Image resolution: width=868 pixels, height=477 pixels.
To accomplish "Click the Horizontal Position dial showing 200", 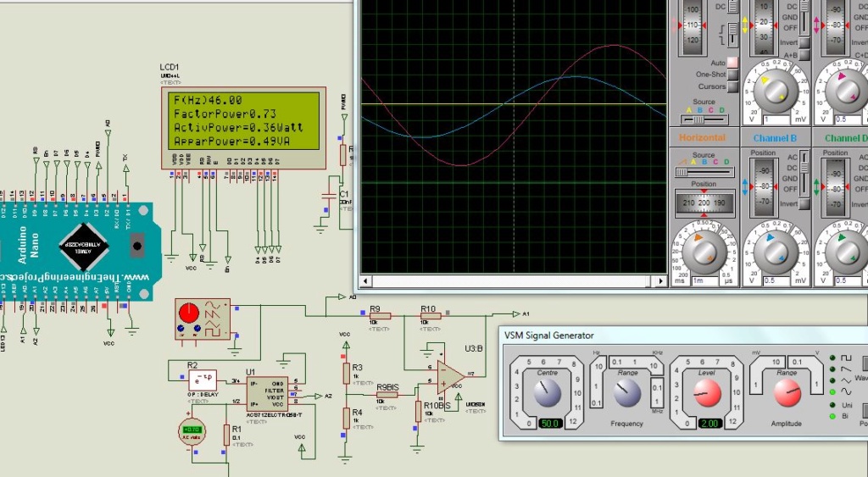I will coord(704,203).
